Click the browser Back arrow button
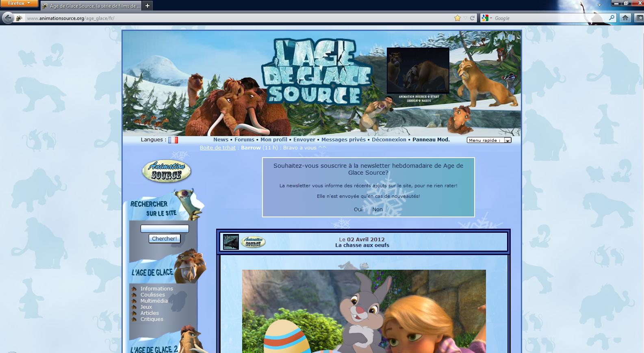The height and width of the screenshot is (353, 644). [8, 18]
